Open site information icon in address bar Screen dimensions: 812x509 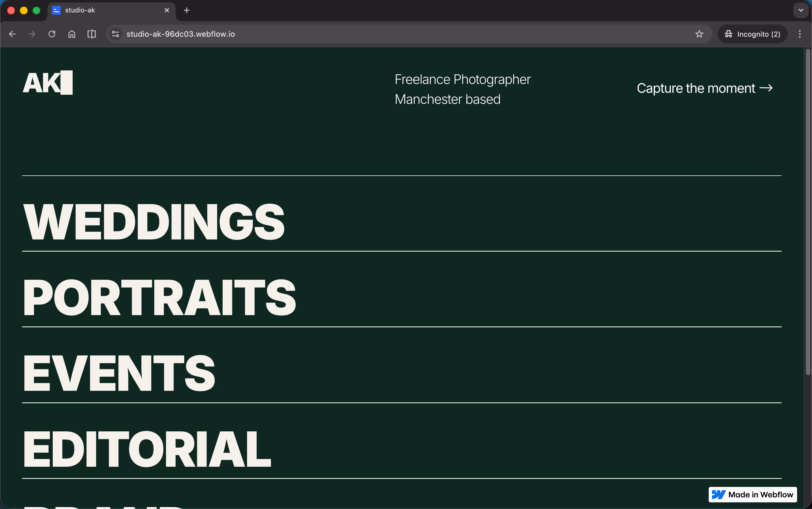point(115,34)
